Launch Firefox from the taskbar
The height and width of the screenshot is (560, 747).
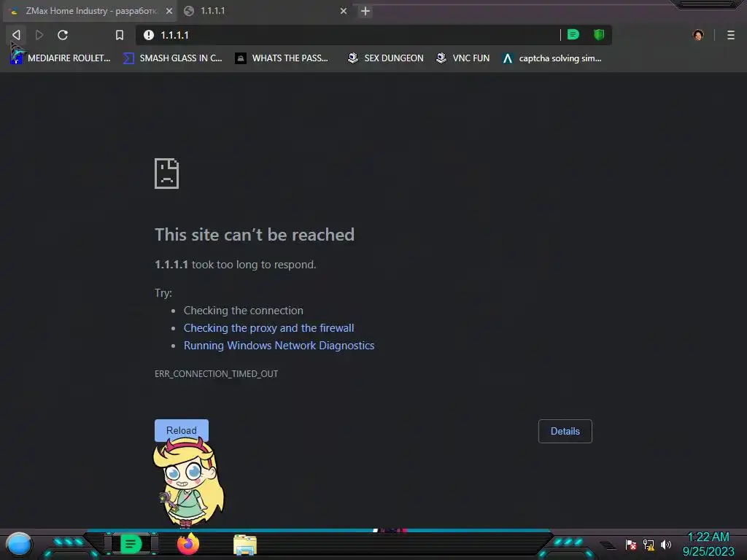pos(188,544)
